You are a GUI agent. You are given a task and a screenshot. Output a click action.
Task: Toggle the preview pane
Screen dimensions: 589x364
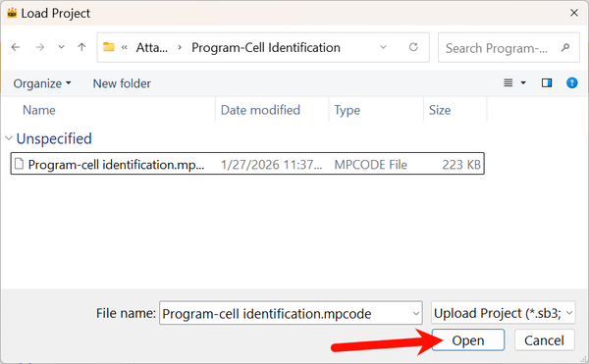547,83
